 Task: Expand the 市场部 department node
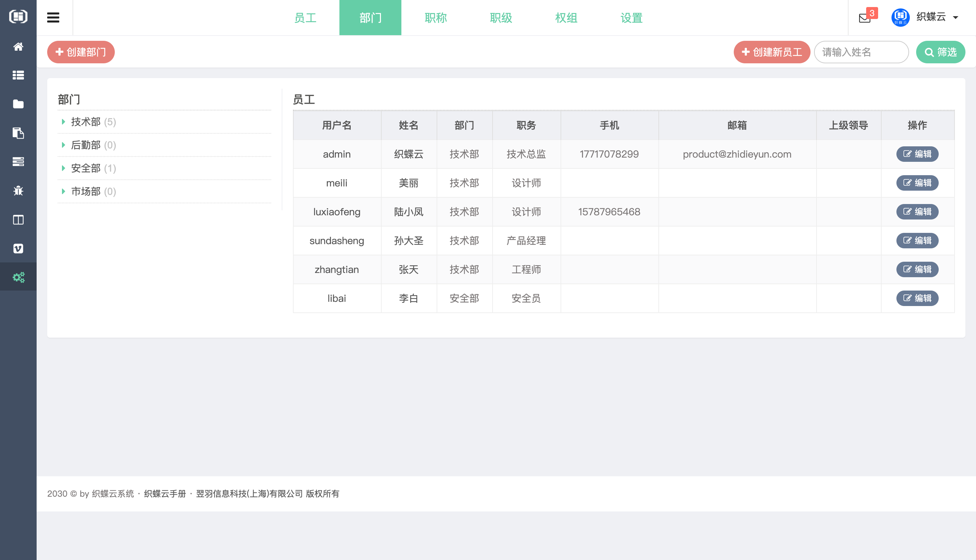tap(63, 191)
